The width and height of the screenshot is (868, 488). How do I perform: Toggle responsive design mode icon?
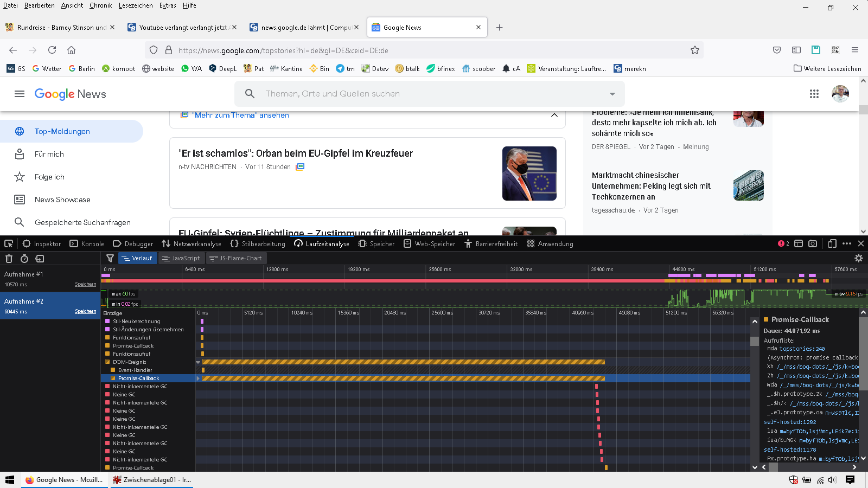(x=832, y=244)
